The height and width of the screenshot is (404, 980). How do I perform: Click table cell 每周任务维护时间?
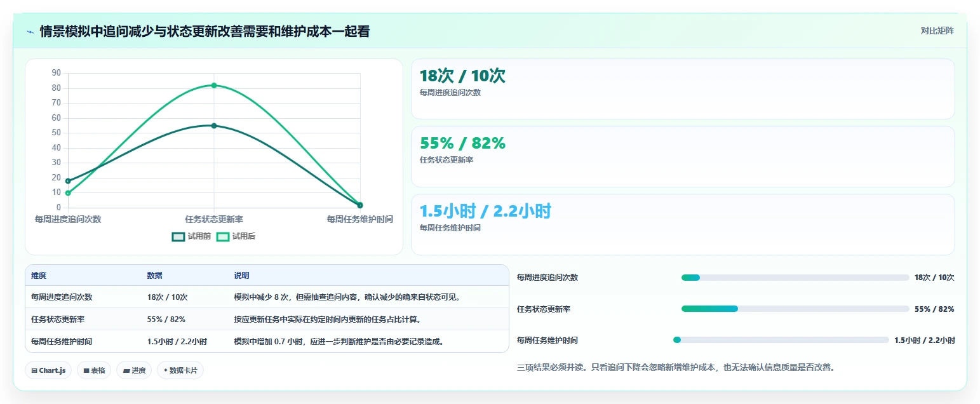62,341
